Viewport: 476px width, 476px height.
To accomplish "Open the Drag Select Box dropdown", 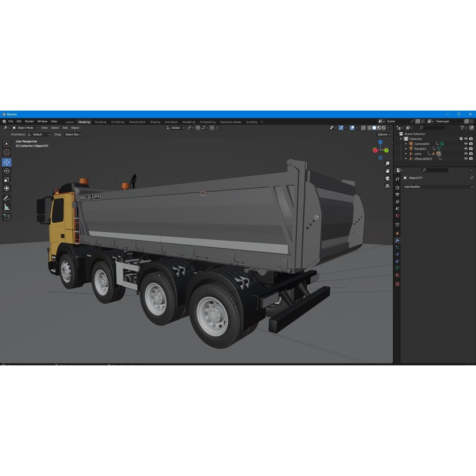I will (73, 134).
